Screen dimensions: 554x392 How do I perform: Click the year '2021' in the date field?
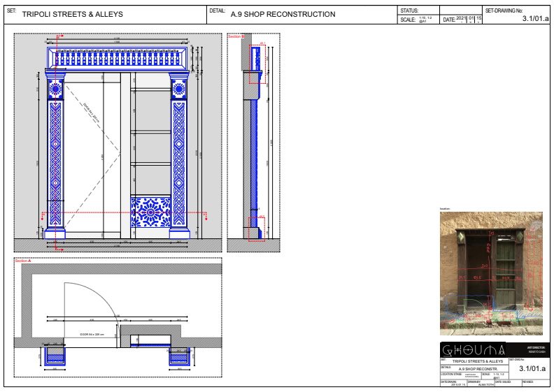coord(461,18)
